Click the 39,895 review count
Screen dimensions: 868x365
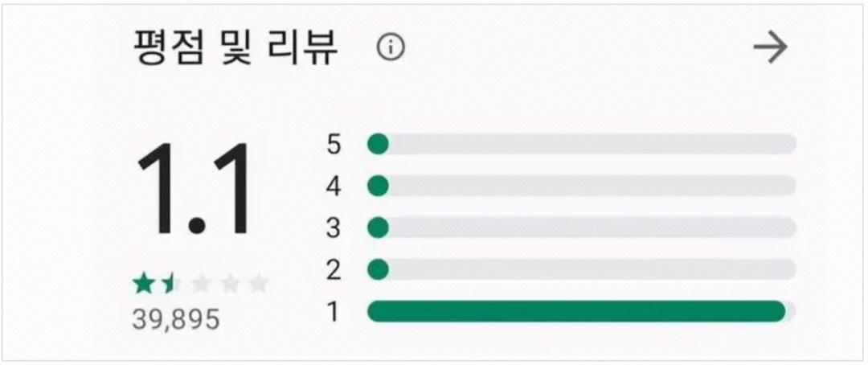pos(176,319)
